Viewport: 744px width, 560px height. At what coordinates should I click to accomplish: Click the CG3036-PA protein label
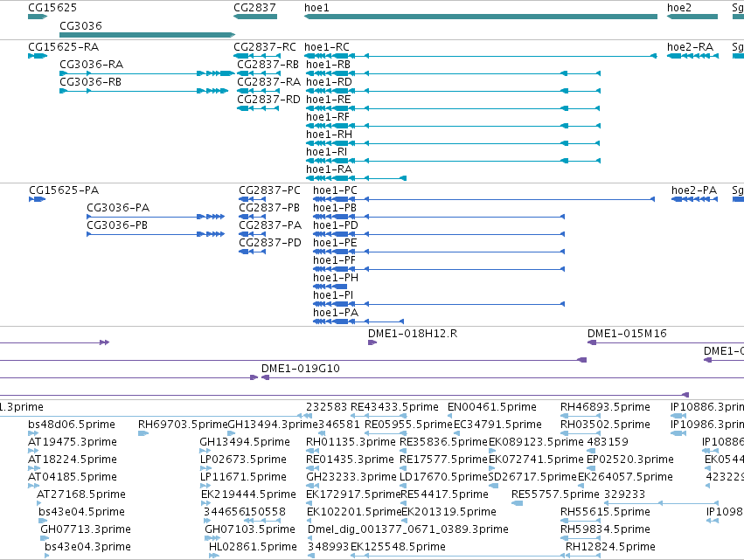[118, 208]
